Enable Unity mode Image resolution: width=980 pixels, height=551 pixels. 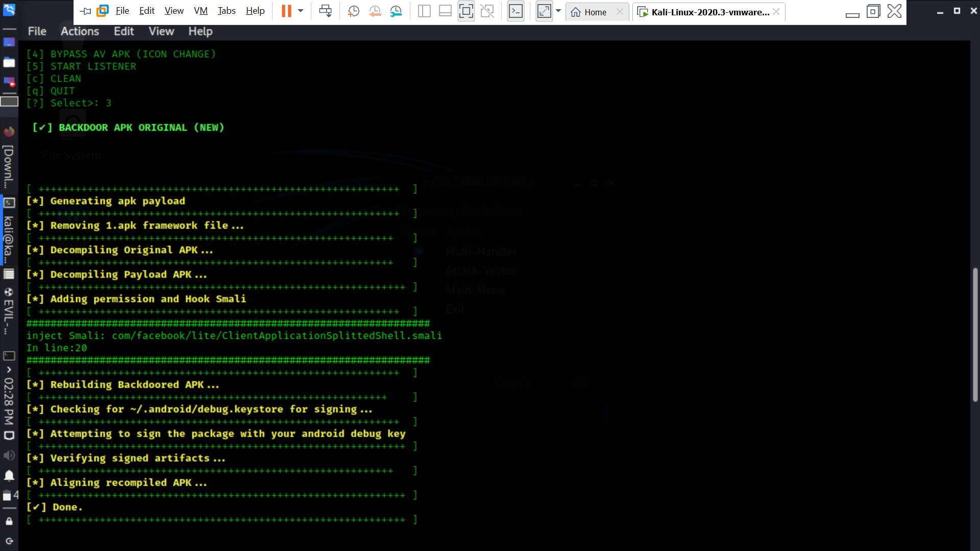click(487, 11)
